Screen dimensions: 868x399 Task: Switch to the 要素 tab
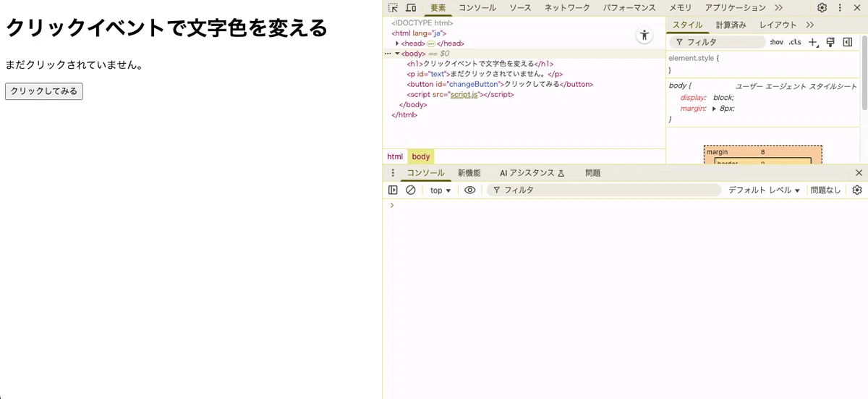(438, 8)
